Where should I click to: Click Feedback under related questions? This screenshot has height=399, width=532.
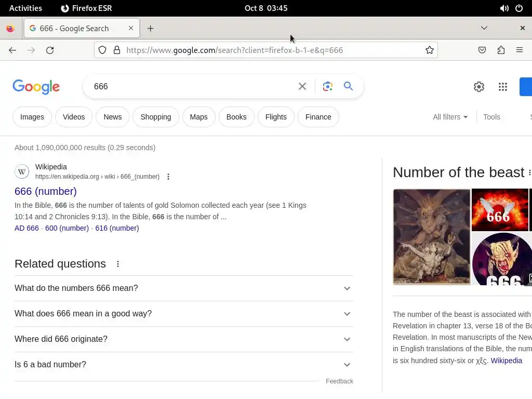(339, 381)
